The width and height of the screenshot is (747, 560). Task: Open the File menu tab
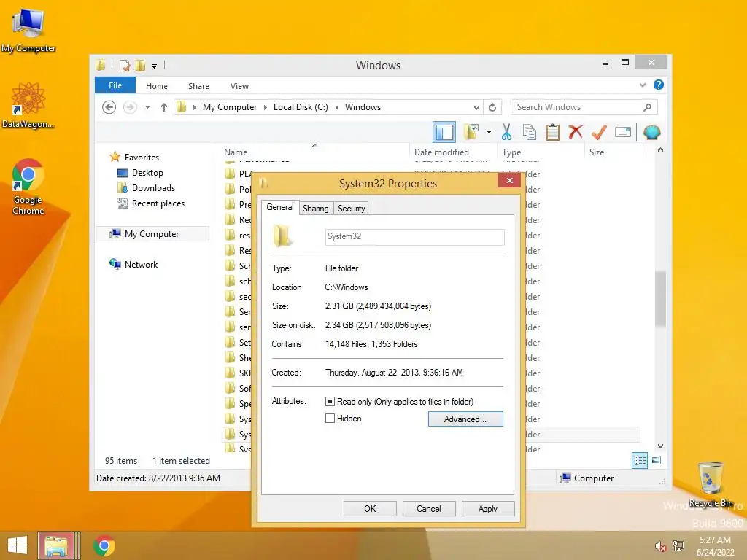(x=115, y=85)
